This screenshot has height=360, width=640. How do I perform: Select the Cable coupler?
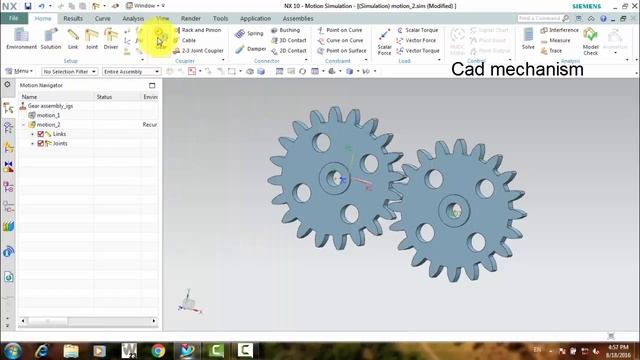[185, 40]
